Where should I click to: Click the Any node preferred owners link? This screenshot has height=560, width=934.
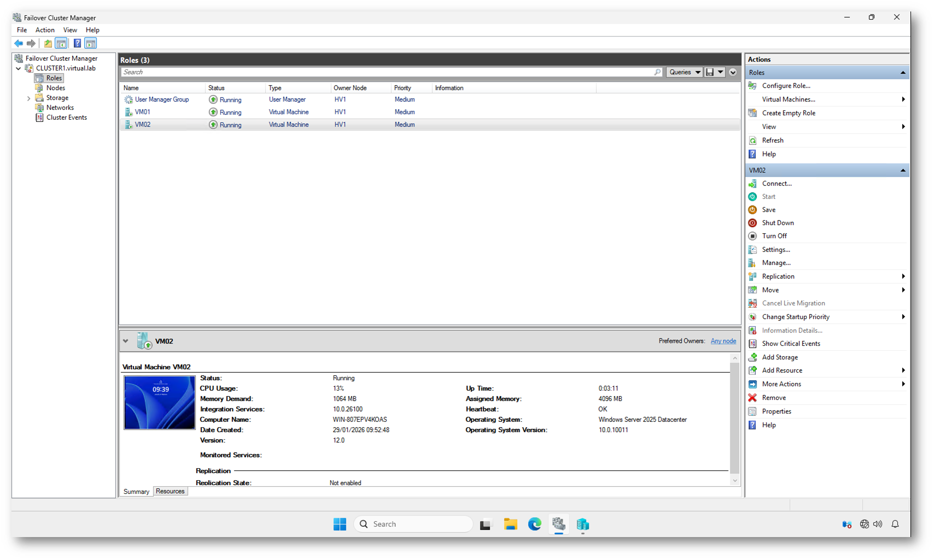click(x=723, y=341)
